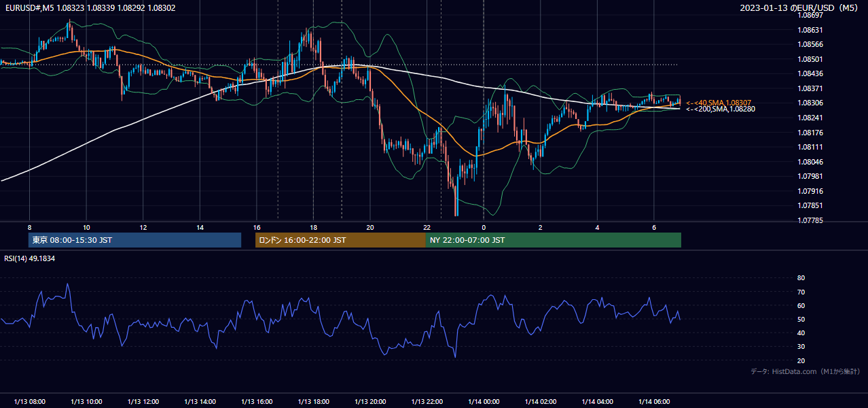Click price axis value 1.08306
Image resolution: width=868 pixels, height=408 pixels.
pos(810,103)
